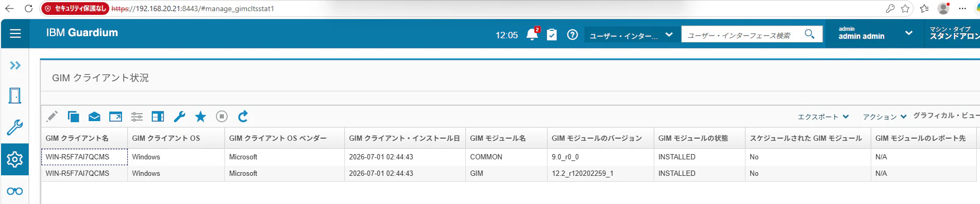Select the No cell in GIM row
The height and width of the screenshot is (204, 980).
tap(808, 173)
